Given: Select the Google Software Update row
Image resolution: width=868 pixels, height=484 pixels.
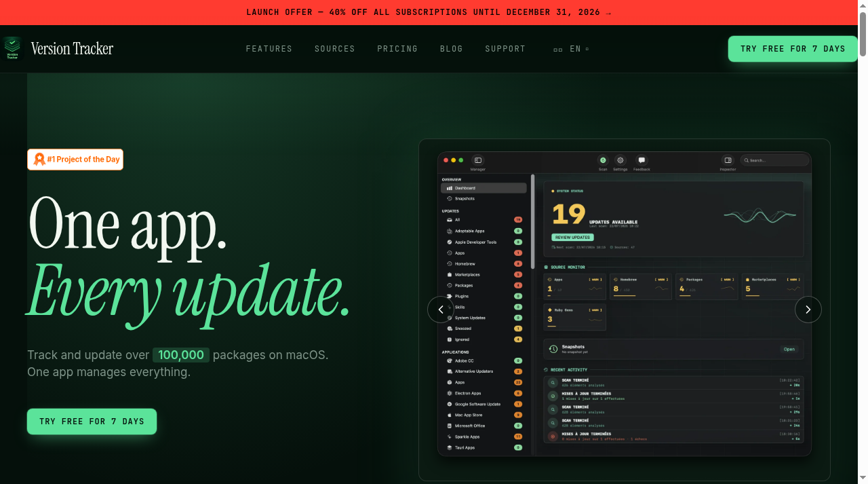Looking at the screenshot, I should (x=484, y=404).
